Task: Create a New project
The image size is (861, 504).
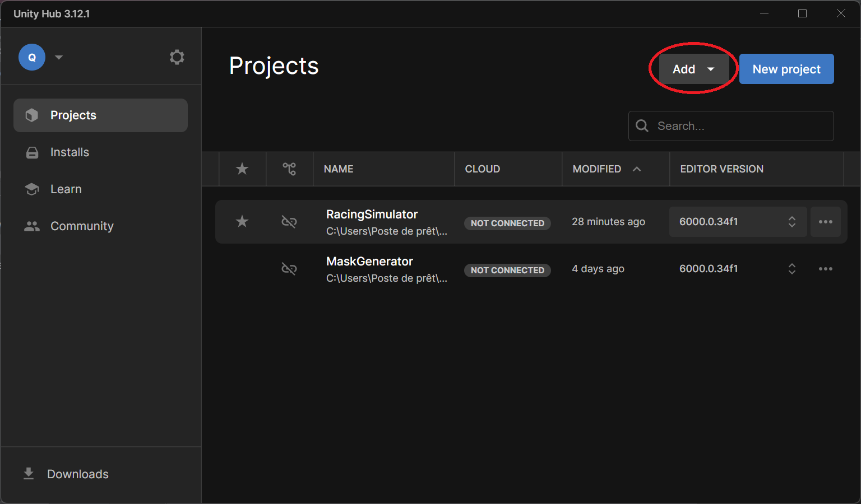Action: coord(786,69)
